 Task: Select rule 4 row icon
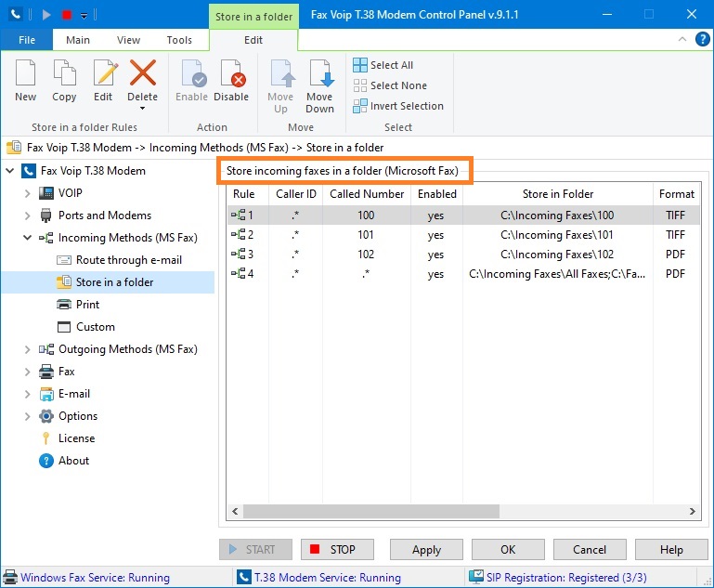pos(238,273)
